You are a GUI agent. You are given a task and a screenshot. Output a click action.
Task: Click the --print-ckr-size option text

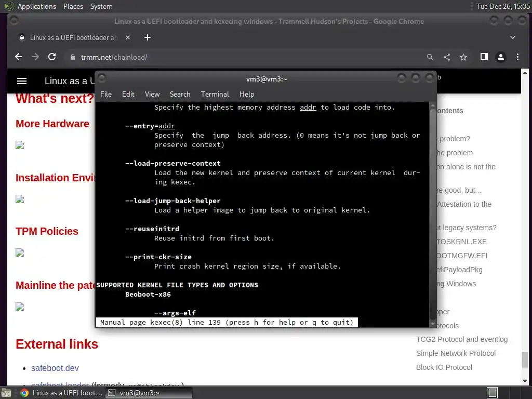[x=158, y=257]
